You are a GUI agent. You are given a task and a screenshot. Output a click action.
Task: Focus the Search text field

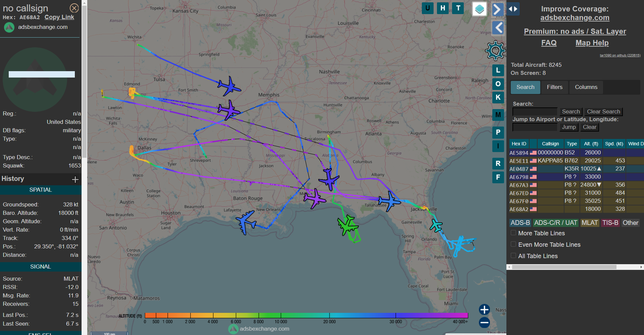click(x=535, y=112)
